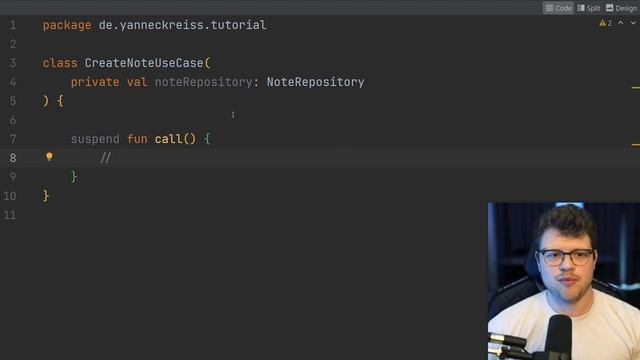
Task: Click the suspend keyword on line 7
Action: tap(95, 139)
